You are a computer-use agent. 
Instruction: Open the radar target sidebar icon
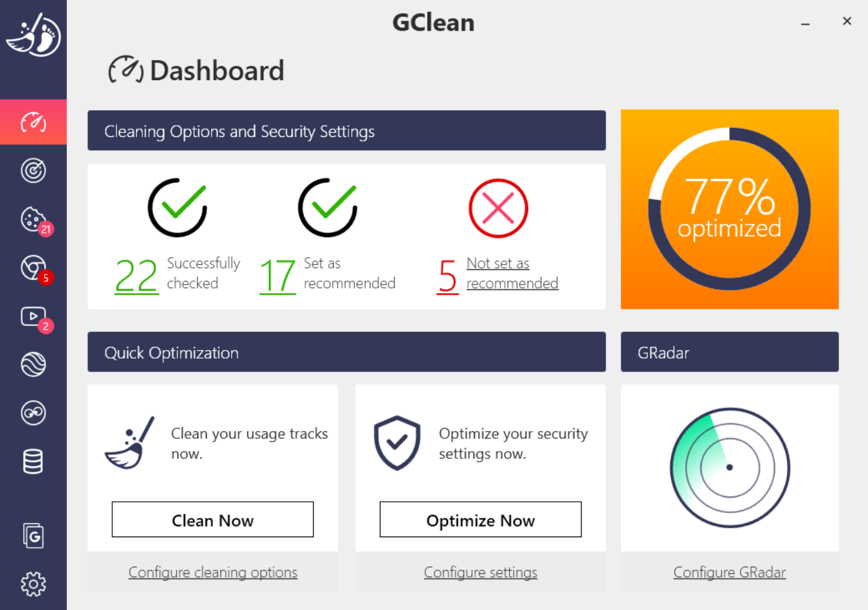33,170
